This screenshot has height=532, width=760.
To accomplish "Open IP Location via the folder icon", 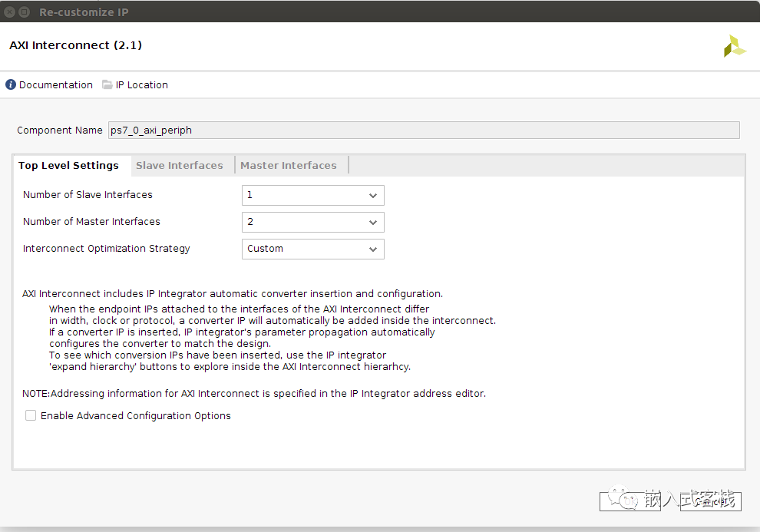I will [107, 85].
